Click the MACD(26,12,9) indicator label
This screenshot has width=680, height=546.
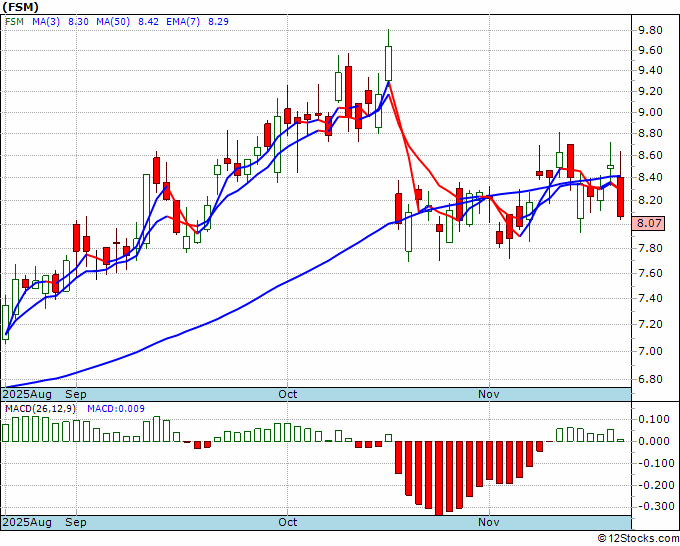tap(41, 409)
